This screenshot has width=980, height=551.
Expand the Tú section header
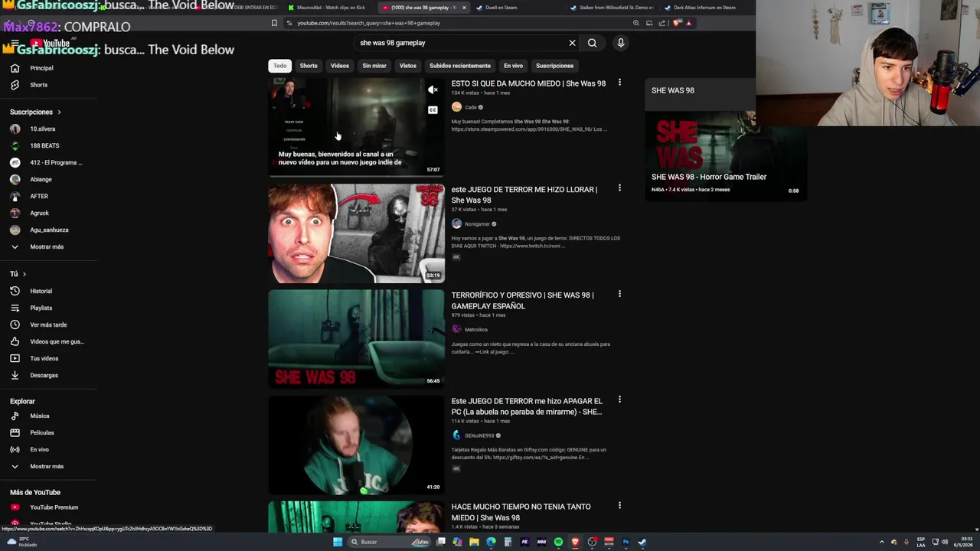(x=18, y=274)
